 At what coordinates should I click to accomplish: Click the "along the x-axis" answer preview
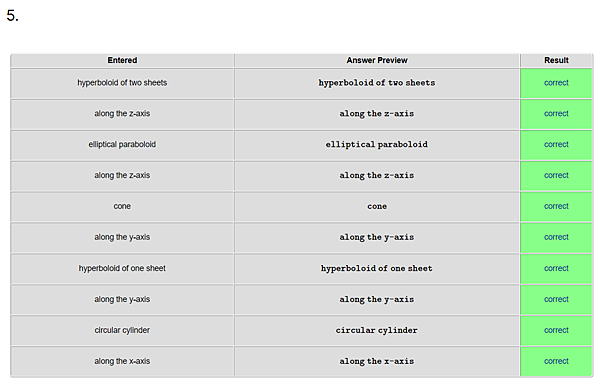pos(377,361)
